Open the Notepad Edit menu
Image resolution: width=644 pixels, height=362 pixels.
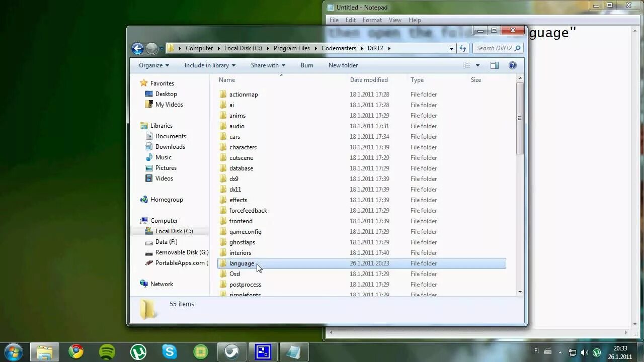coord(351,20)
